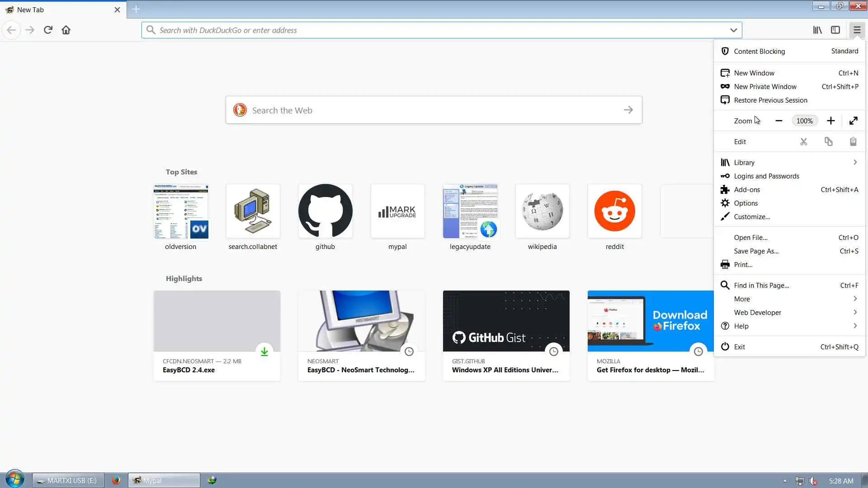Reload the current page
Viewport: 868px width, 488px height.
click(48, 30)
